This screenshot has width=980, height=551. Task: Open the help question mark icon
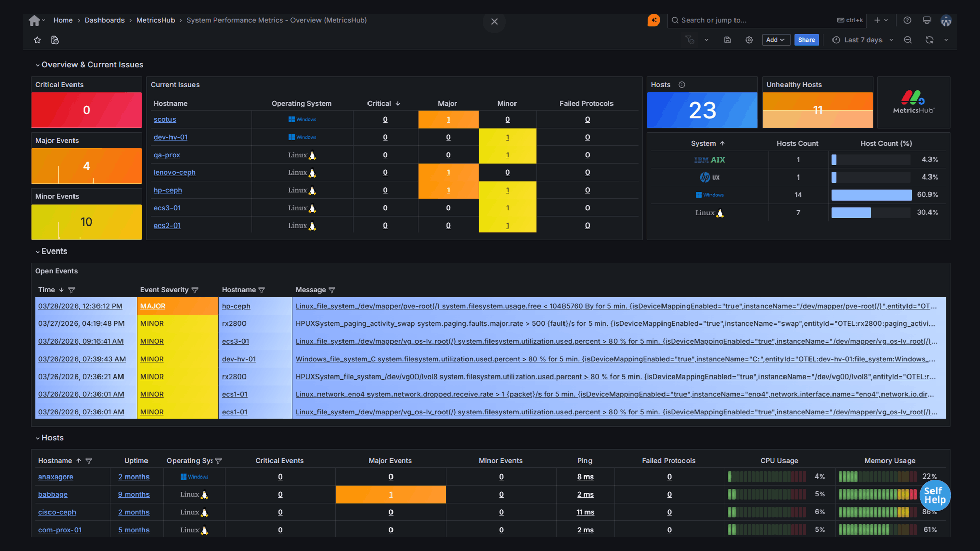tap(907, 20)
